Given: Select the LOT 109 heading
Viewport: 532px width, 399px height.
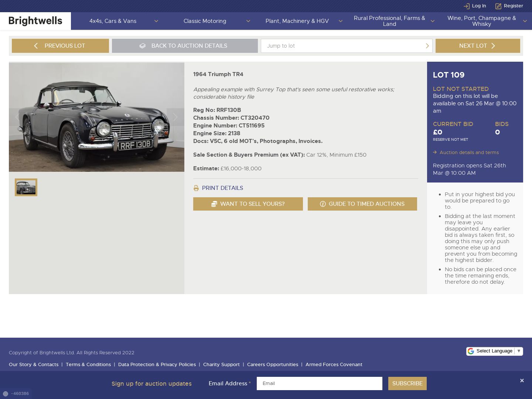Looking at the screenshot, I should (449, 75).
